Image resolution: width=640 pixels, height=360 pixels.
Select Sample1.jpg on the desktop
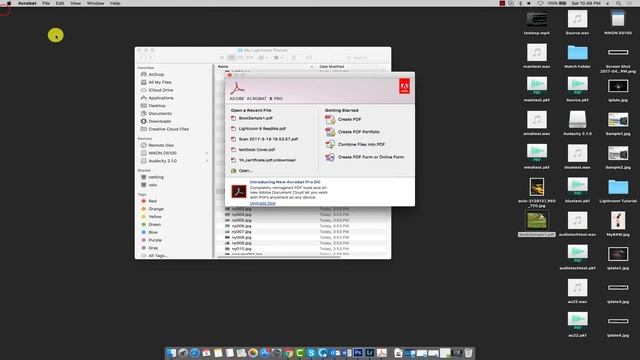(x=618, y=124)
